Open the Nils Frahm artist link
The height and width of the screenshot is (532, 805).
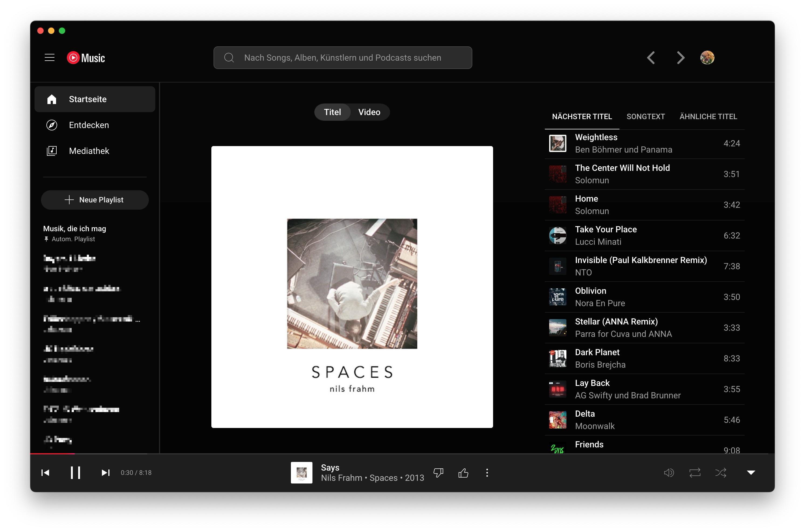point(341,478)
